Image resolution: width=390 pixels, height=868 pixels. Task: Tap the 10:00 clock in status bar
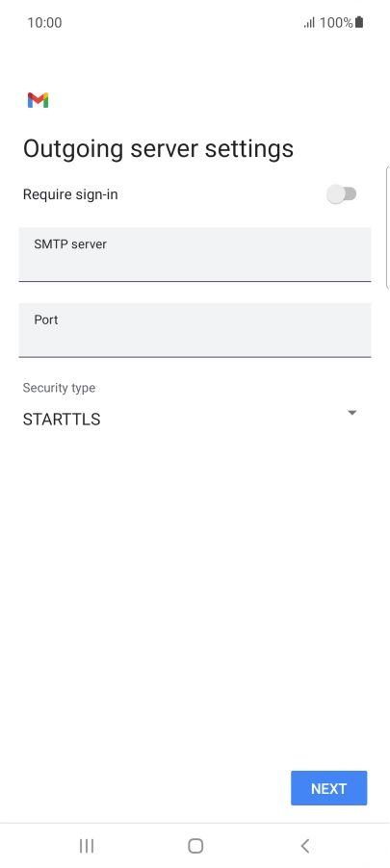(44, 23)
